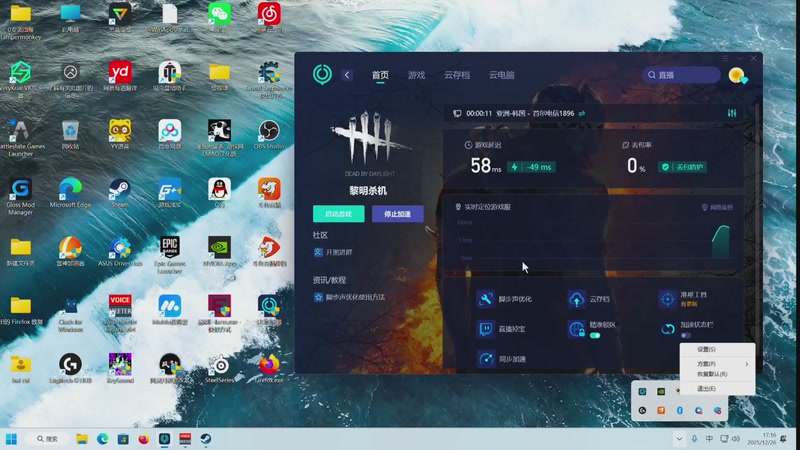Select the red yd Youdao desktop shortcut
Screen dimensions: 800x450
[120, 77]
